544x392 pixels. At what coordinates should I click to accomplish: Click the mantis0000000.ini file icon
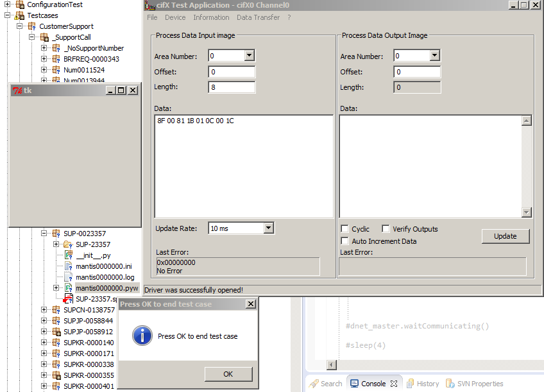click(69, 266)
